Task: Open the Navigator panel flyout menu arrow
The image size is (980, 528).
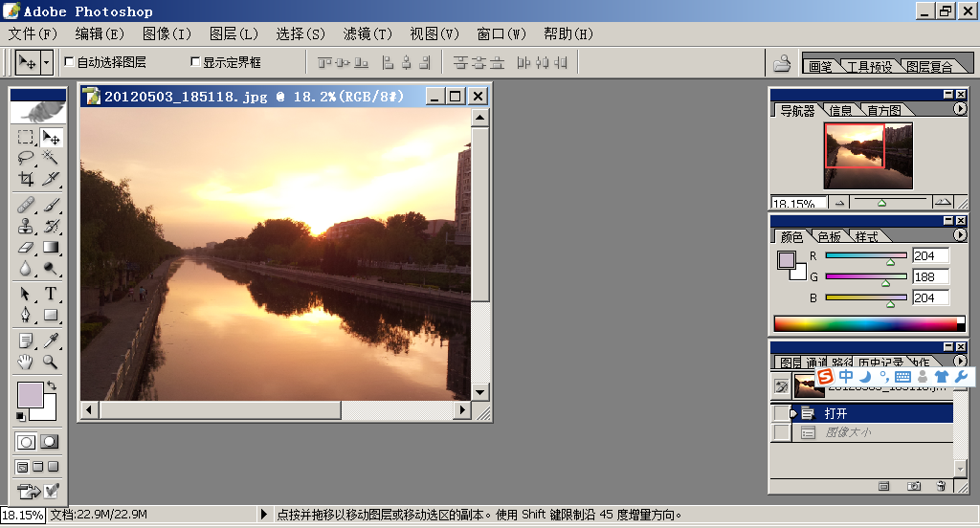Action: click(x=960, y=109)
